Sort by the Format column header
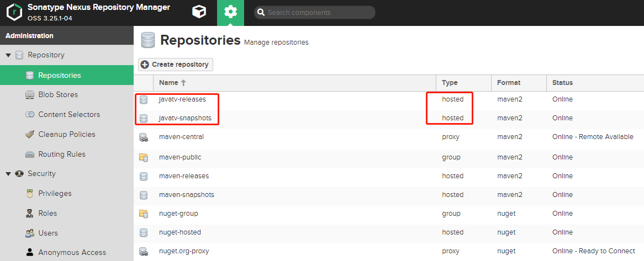The height and width of the screenshot is (261, 644). coord(508,83)
